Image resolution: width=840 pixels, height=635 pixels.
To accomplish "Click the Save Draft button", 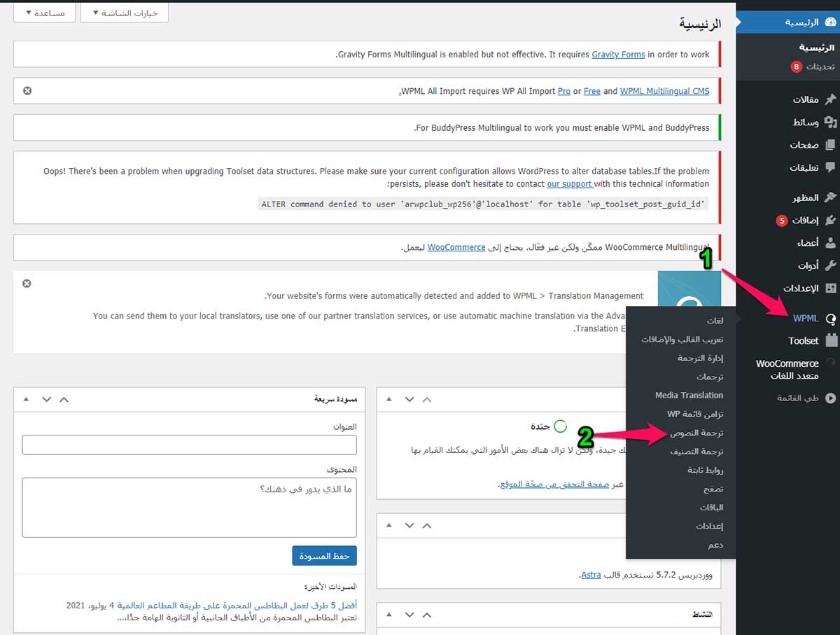I will coord(324,556).
